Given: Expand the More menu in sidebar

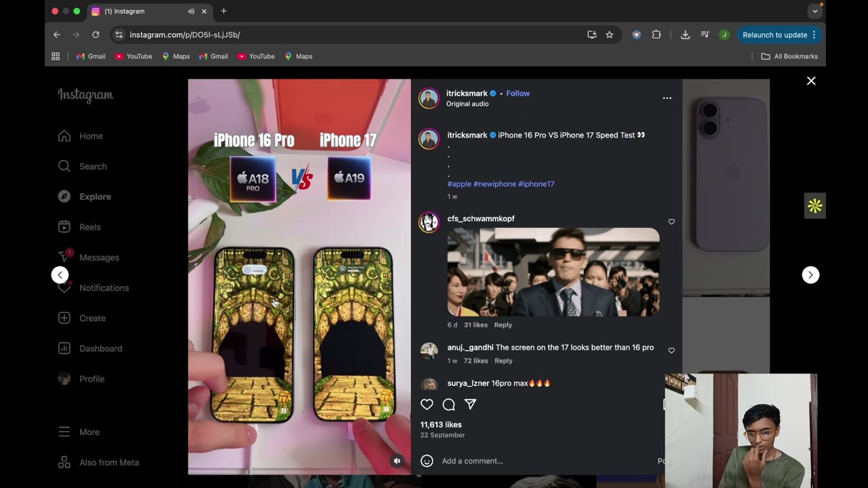Looking at the screenshot, I should click(x=79, y=432).
